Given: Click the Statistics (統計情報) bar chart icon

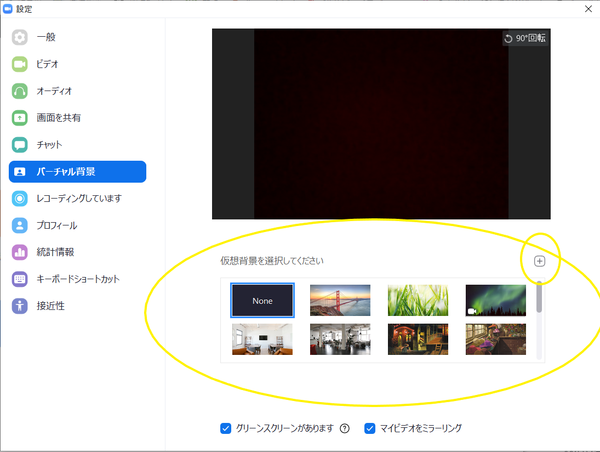Looking at the screenshot, I should (20, 252).
